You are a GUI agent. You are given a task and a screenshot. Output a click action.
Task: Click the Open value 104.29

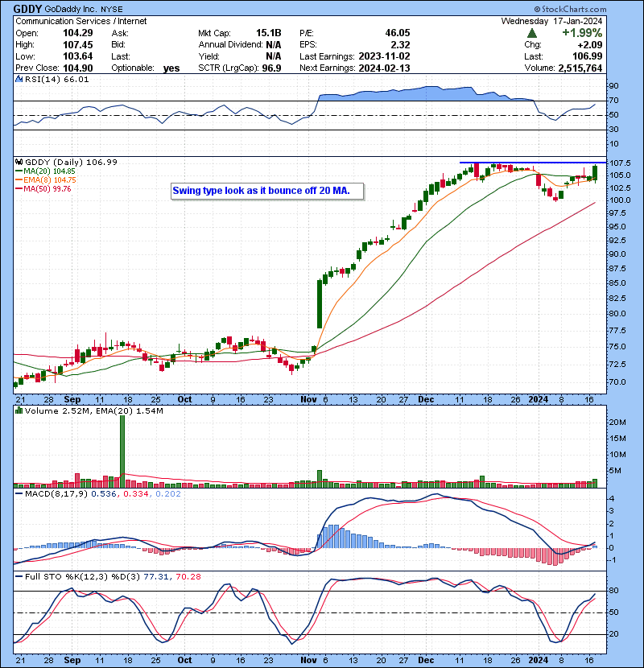[78, 33]
